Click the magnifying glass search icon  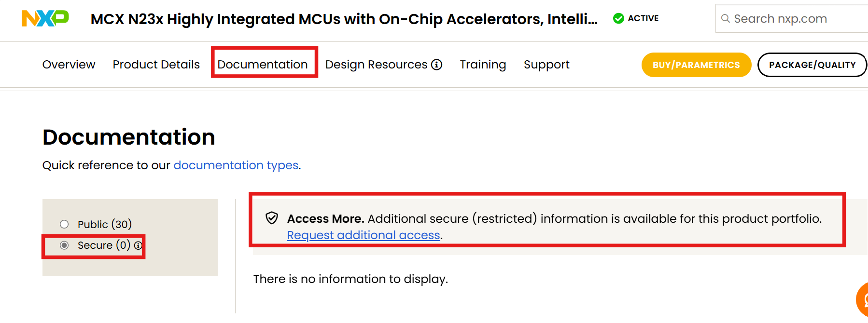pos(726,18)
